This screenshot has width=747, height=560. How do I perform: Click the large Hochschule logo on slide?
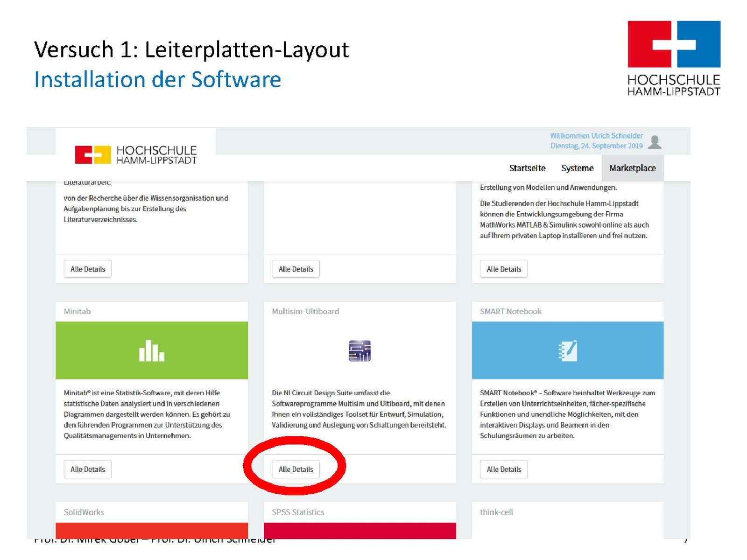[x=673, y=58]
